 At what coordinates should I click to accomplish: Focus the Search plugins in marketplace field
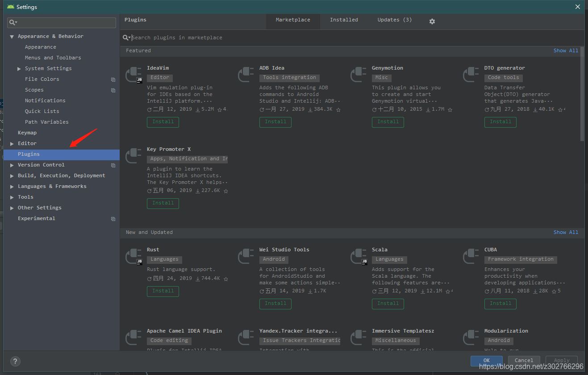pyautogui.click(x=353, y=38)
